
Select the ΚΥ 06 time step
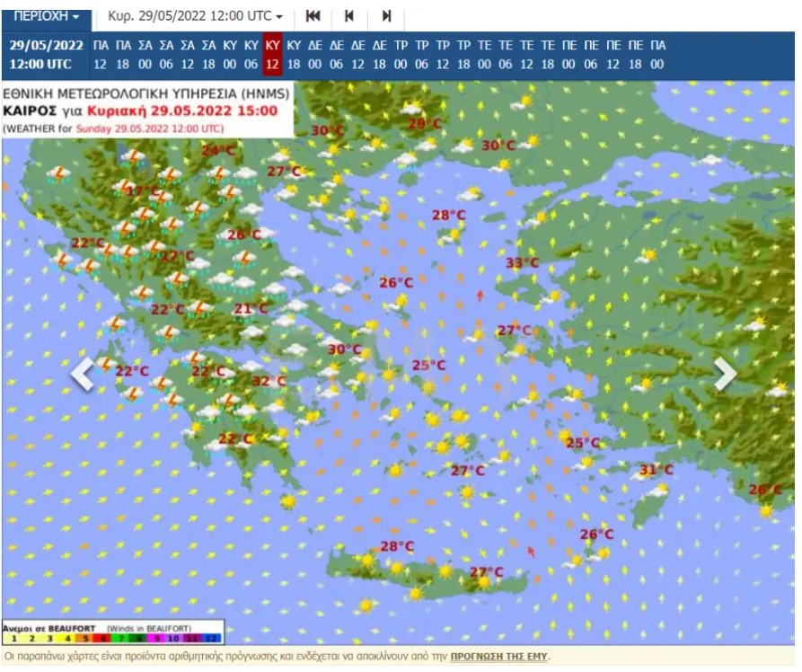tap(251, 55)
